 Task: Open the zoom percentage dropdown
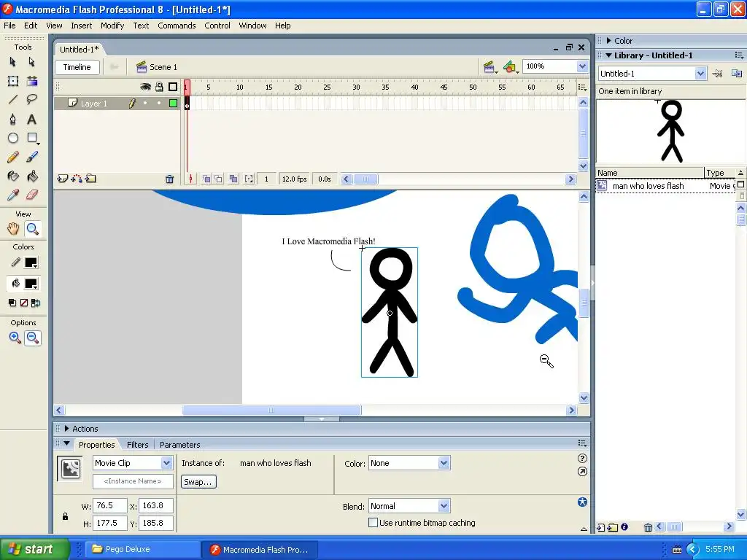click(x=581, y=66)
